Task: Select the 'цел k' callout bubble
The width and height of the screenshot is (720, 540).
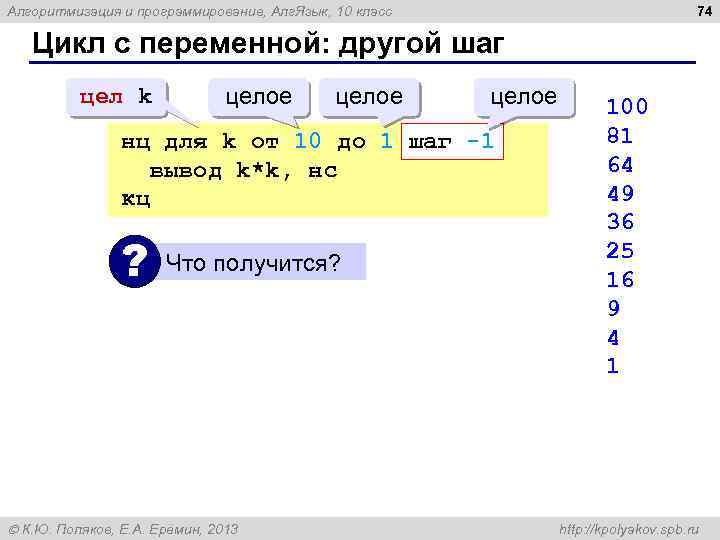Action: coord(116,97)
